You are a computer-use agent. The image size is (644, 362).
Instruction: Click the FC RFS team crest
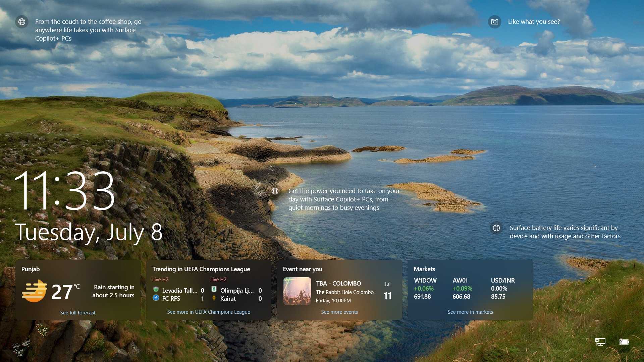(x=156, y=298)
